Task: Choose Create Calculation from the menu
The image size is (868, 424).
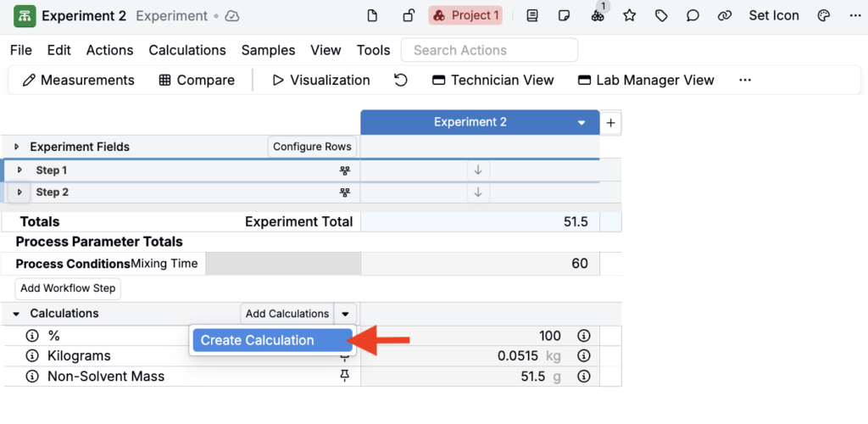Action: [x=272, y=340]
